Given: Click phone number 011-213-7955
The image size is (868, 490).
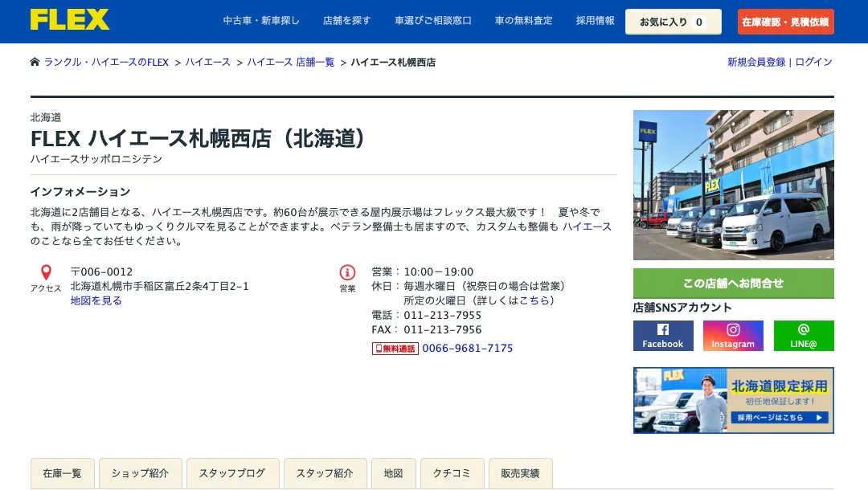Looking at the screenshot, I should [442, 315].
